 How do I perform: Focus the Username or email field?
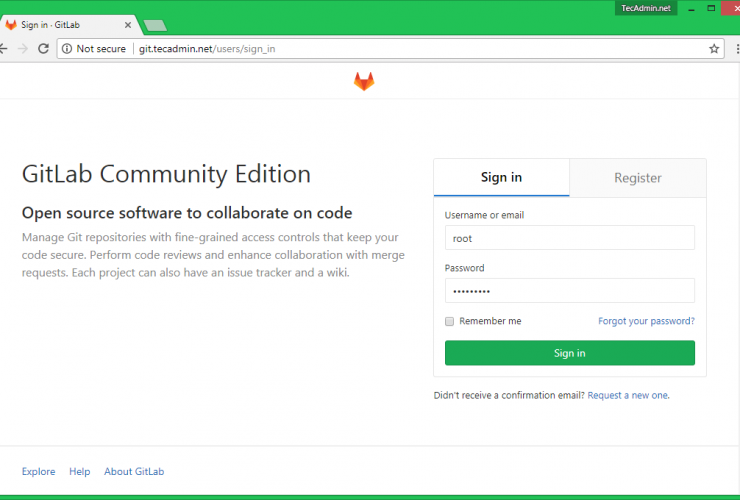[569, 238]
